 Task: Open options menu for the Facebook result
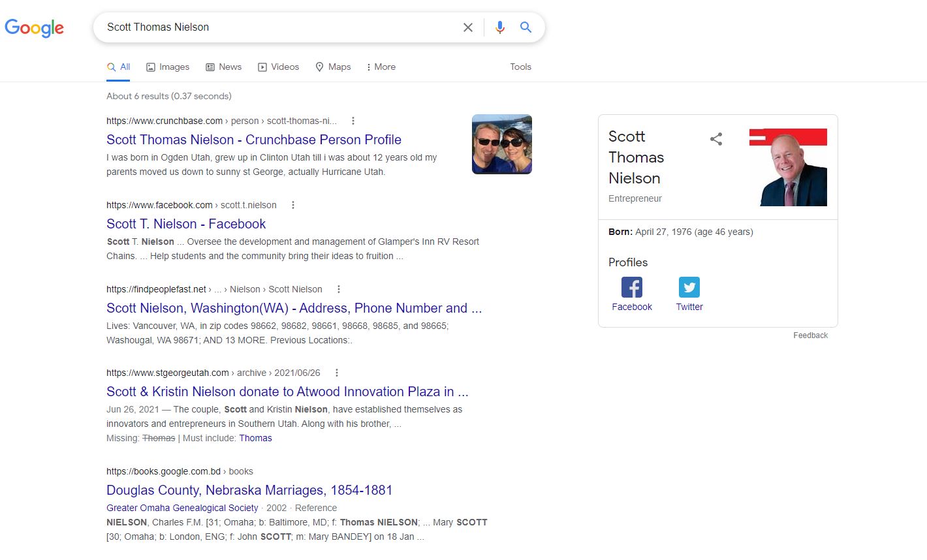pyautogui.click(x=293, y=205)
